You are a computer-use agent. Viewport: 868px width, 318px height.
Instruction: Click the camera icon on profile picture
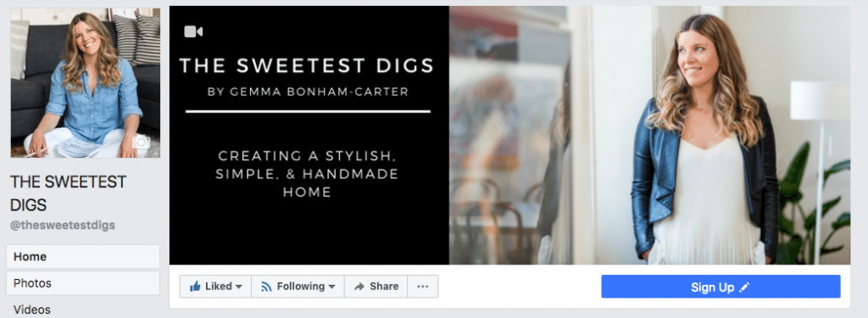pyautogui.click(x=142, y=142)
